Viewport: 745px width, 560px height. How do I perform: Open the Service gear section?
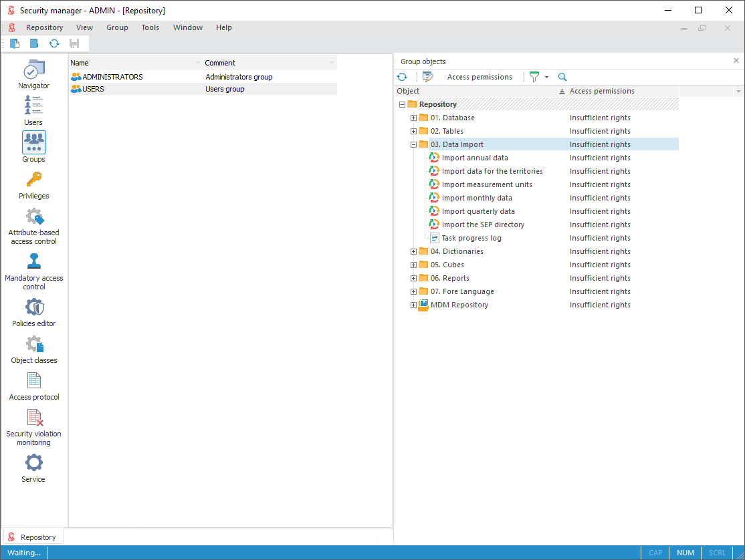click(33, 468)
